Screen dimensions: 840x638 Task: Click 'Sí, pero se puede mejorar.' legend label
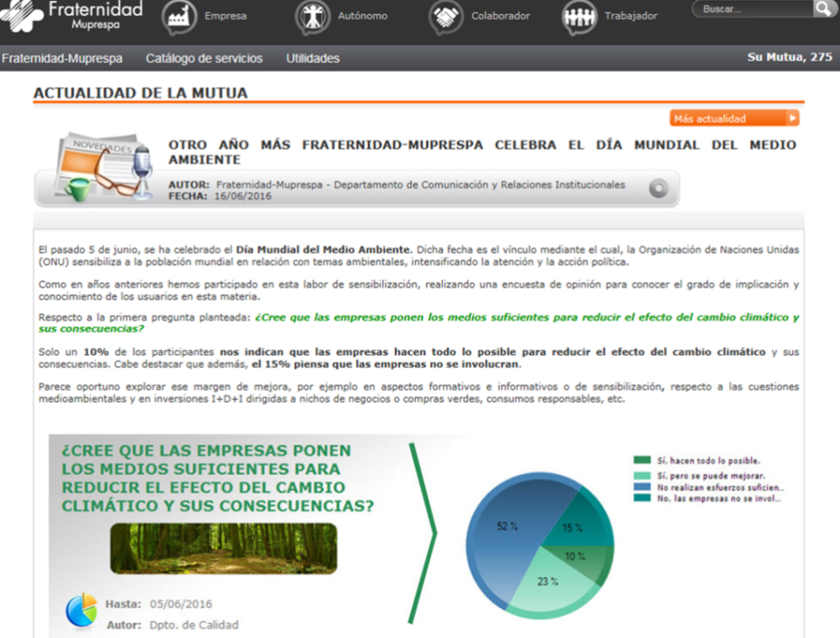tap(711, 476)
